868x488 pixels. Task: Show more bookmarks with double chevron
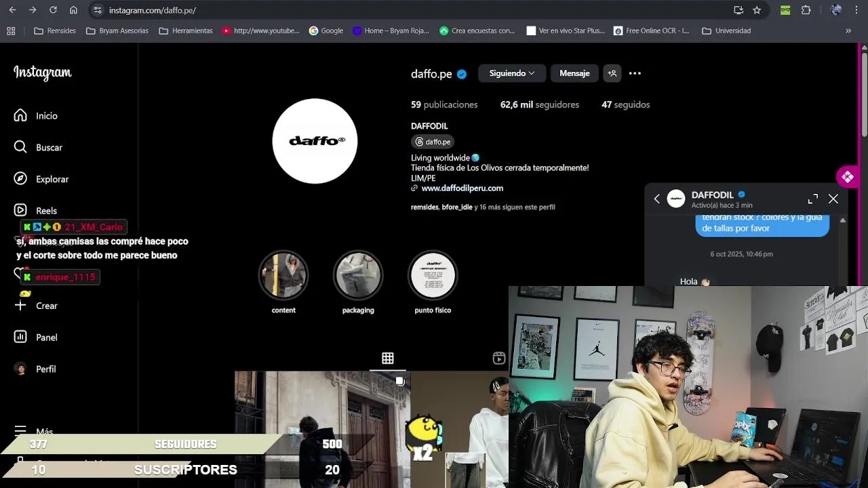(x=848, y=30)
